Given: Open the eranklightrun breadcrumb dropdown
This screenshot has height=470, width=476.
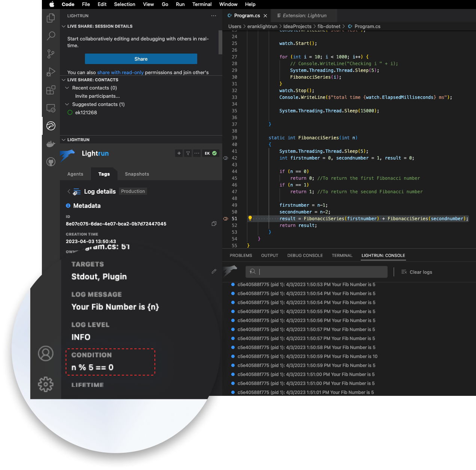Looking at the screenshot, I should pyautogui.click(x=262, y=27).
